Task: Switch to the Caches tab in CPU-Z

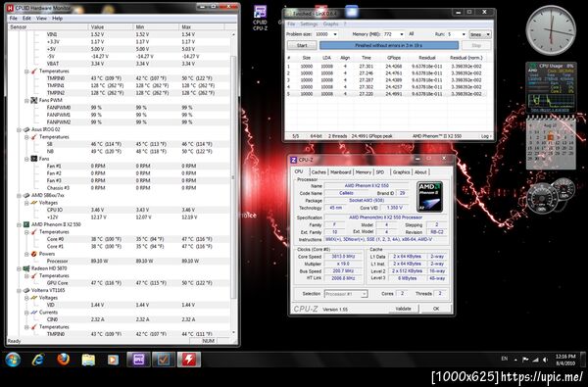Action: [x=318, y=172]
